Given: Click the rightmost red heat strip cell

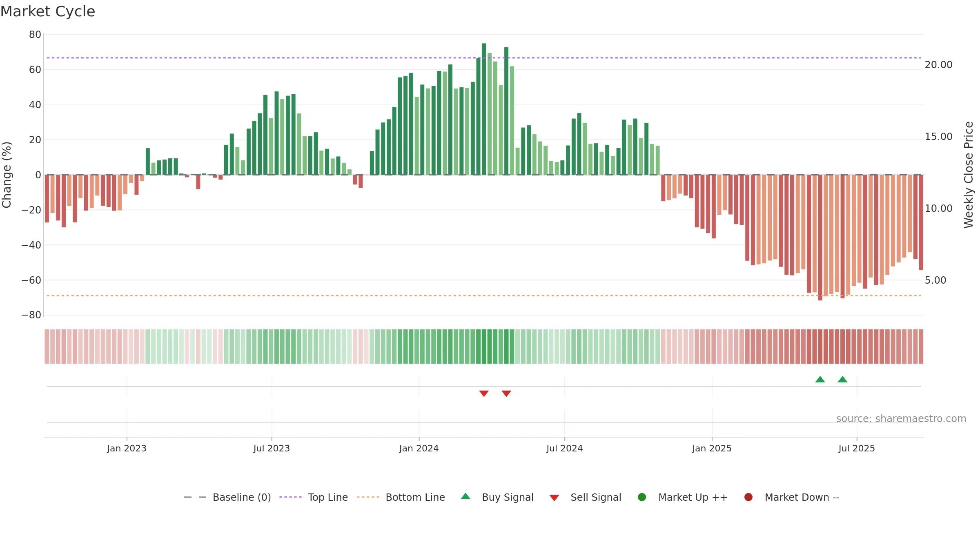Looking at the screenshot, I should click(921, 347).
